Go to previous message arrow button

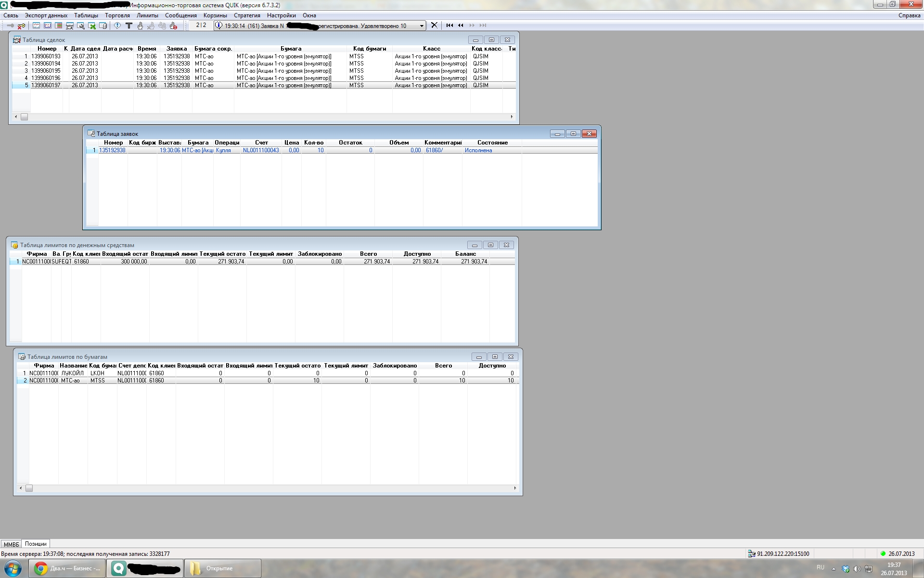tap(461, 25)
